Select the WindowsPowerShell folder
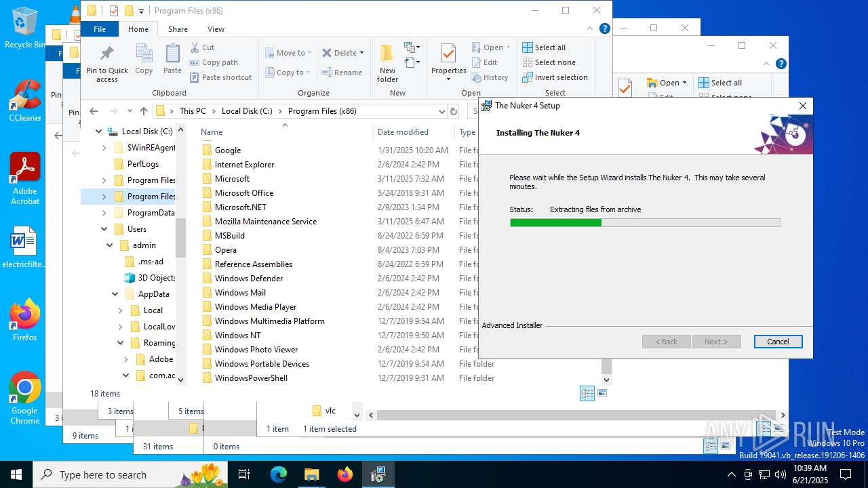The width and height of the screenshot is (868, 488). (x=251, y=378)
